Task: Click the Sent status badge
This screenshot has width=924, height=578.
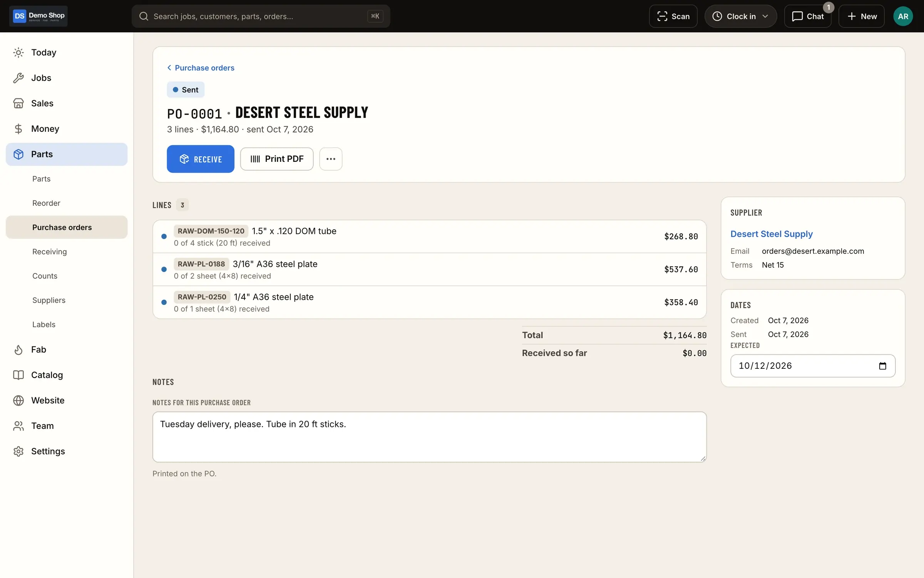Action: coord(186,90)
